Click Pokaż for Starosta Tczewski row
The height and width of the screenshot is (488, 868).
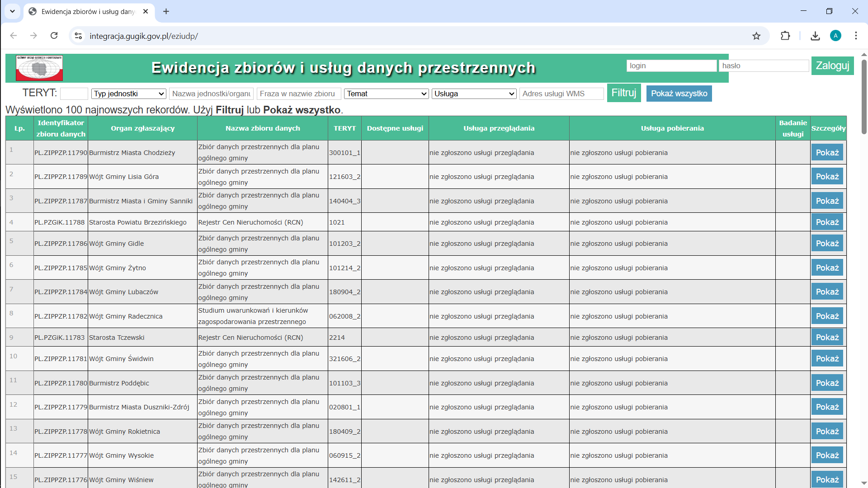pos(827,338)
